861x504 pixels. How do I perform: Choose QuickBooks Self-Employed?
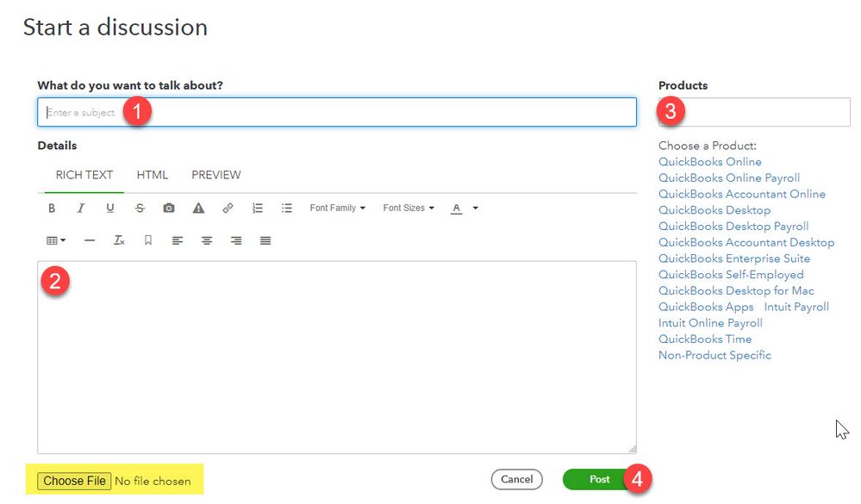click(731, 275)
